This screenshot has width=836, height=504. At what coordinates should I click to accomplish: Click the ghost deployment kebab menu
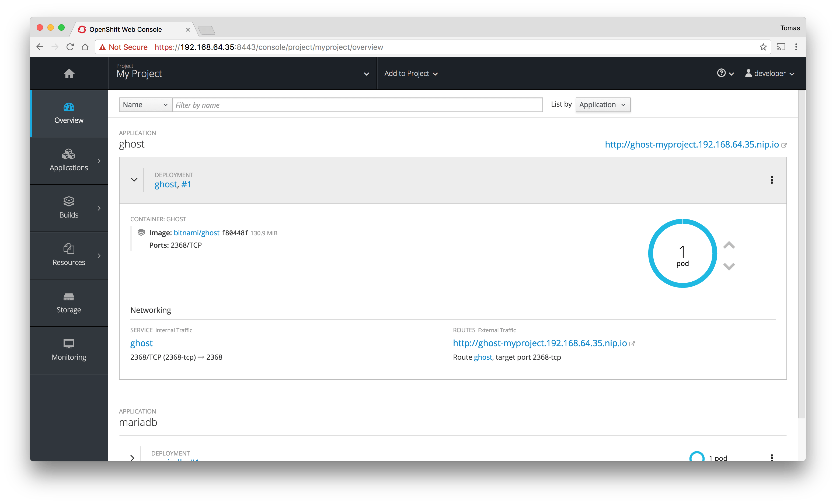click(772, 180)
